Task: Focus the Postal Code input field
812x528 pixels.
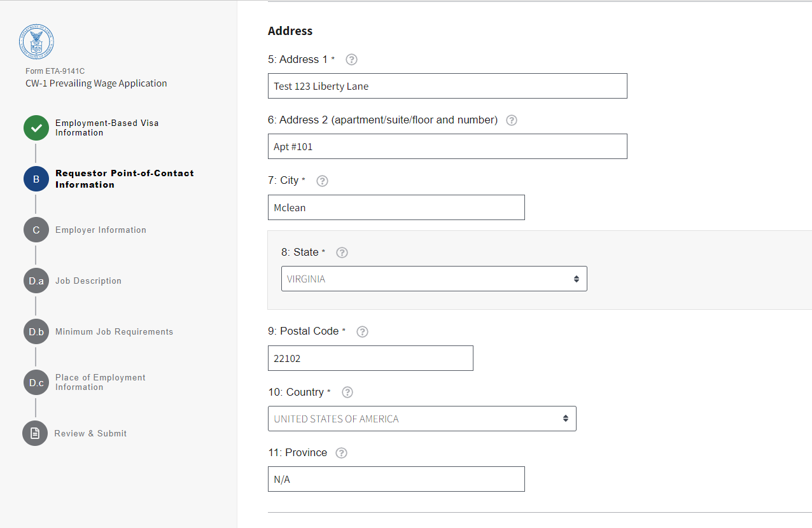Action: coord(370,358)
